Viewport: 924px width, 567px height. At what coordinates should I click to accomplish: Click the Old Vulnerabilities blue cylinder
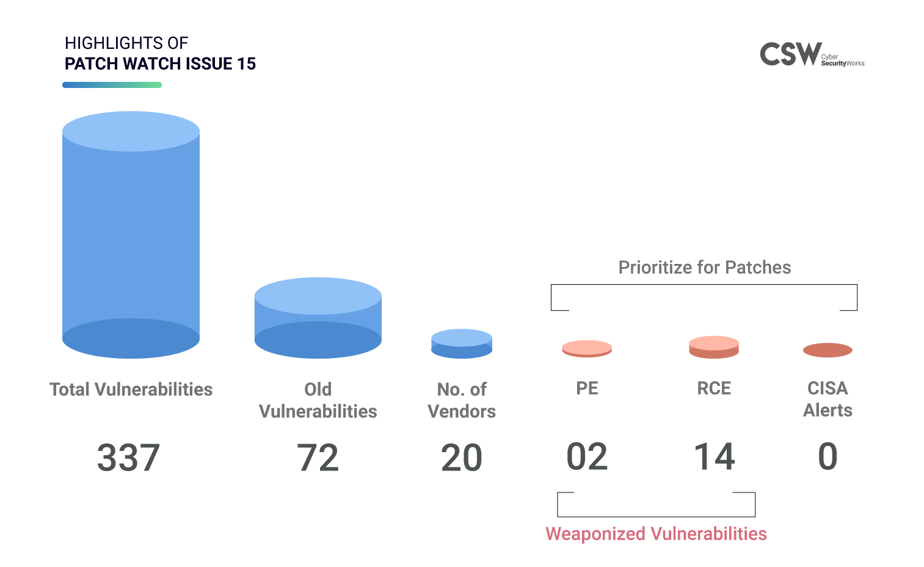point(318,318)
